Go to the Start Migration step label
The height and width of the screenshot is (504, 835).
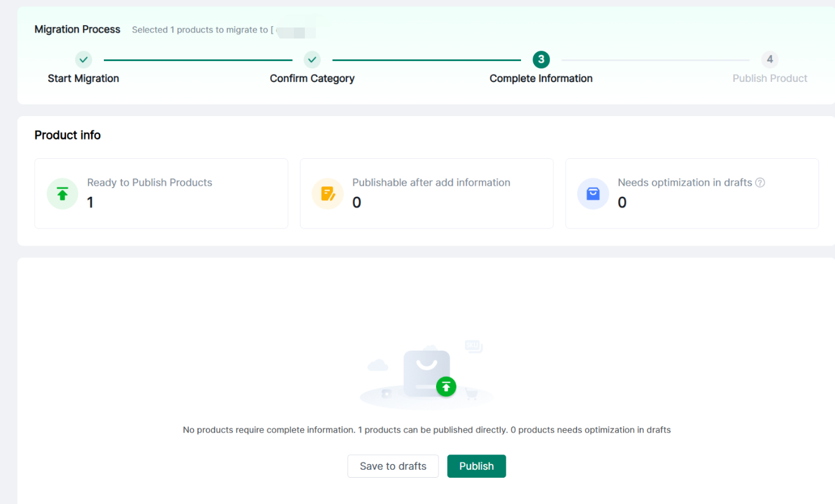coord(84,79)
